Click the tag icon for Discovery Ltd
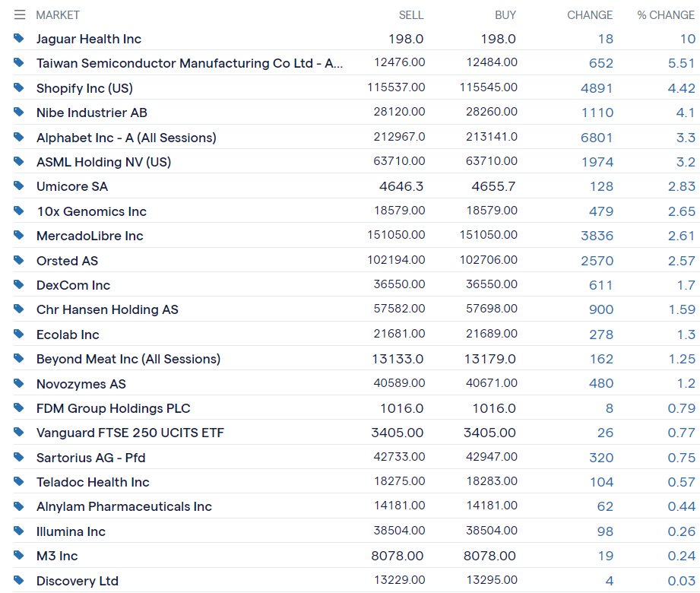Viewport: 700px width, 593px height. (19, 581)
